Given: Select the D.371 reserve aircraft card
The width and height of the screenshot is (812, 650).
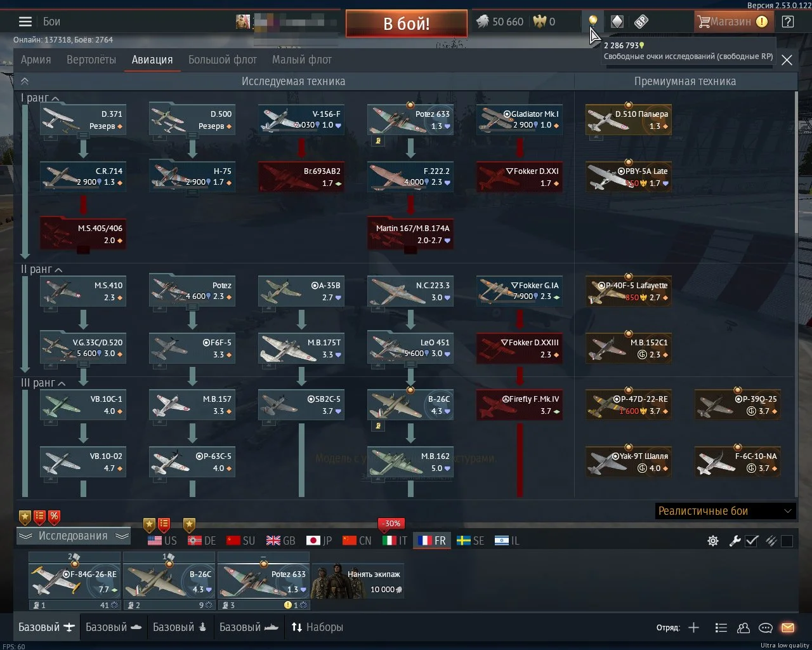Looking at the screenshot, I should click(83, 119).
